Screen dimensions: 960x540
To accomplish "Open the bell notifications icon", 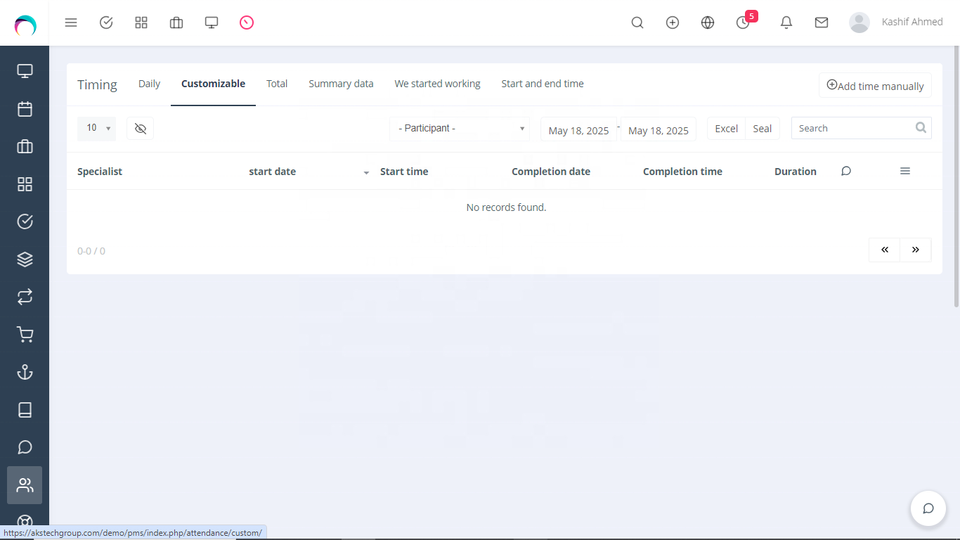I will (786, 22).
